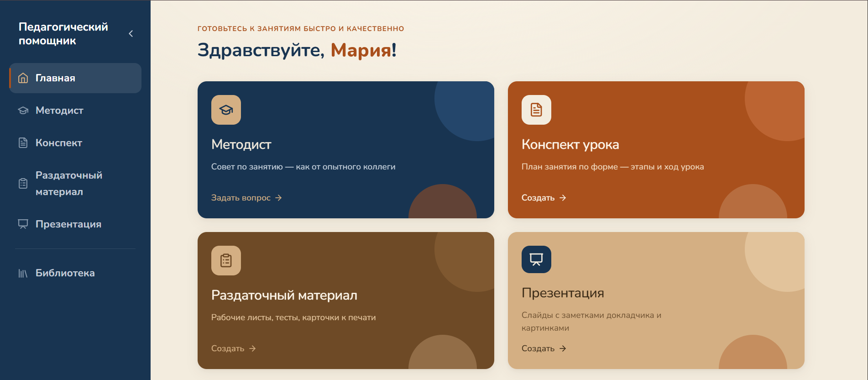Click the Раздаточный материал card title

[284, 295]
